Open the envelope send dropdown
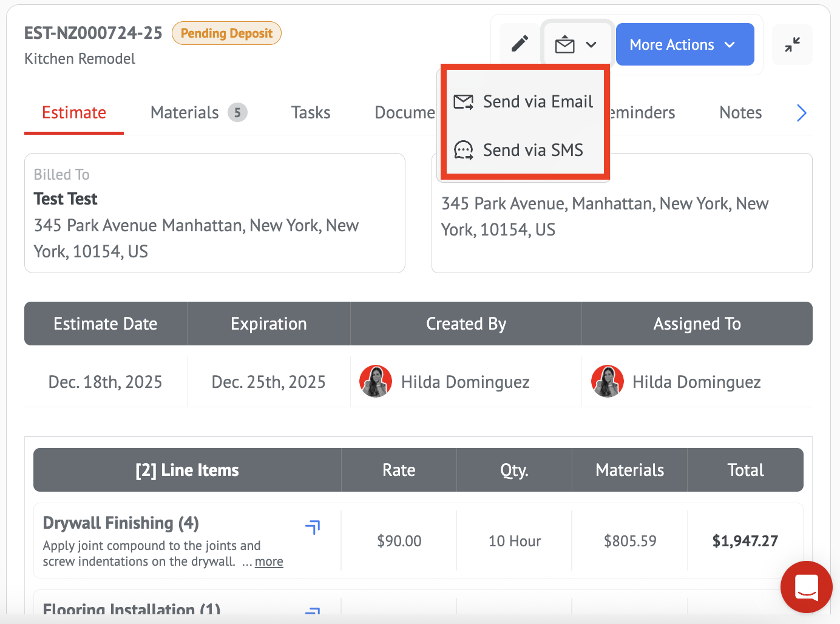Viewport: 840px width, 624px height. [576, 45]
